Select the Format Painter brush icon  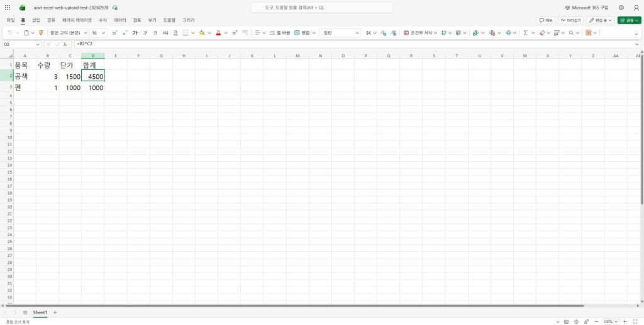click(41, 33)
